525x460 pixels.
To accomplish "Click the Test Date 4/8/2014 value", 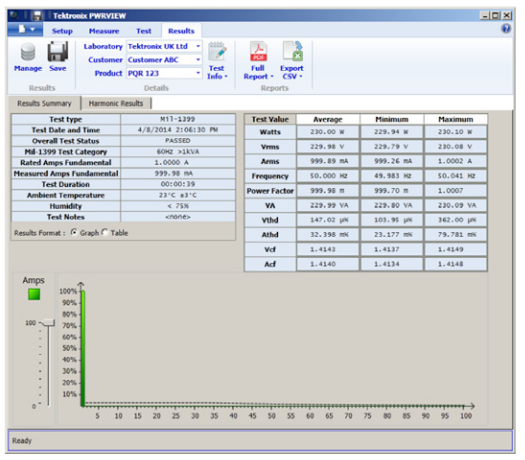I will pos(177,130).
